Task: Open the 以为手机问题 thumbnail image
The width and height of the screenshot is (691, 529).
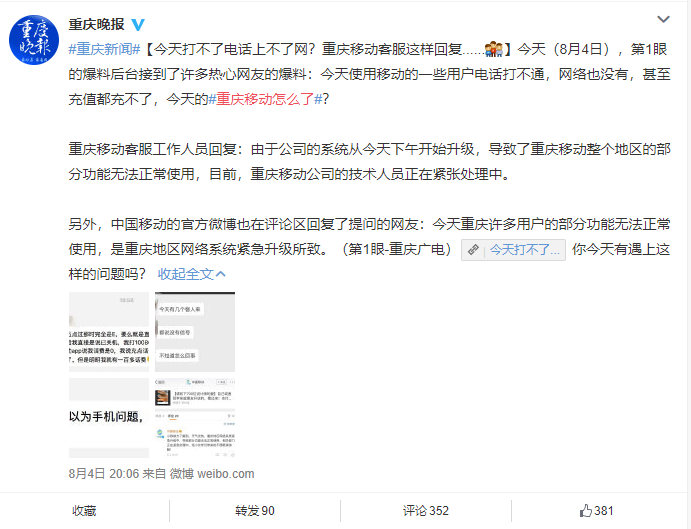Action: 109,418
